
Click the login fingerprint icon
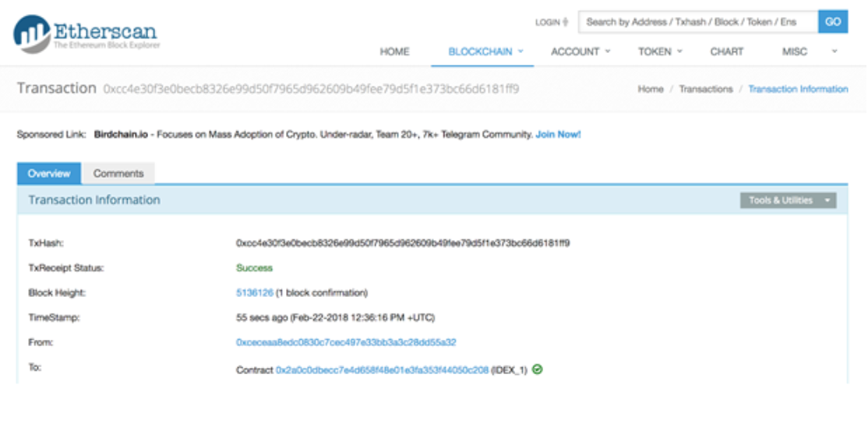point(566,23)
